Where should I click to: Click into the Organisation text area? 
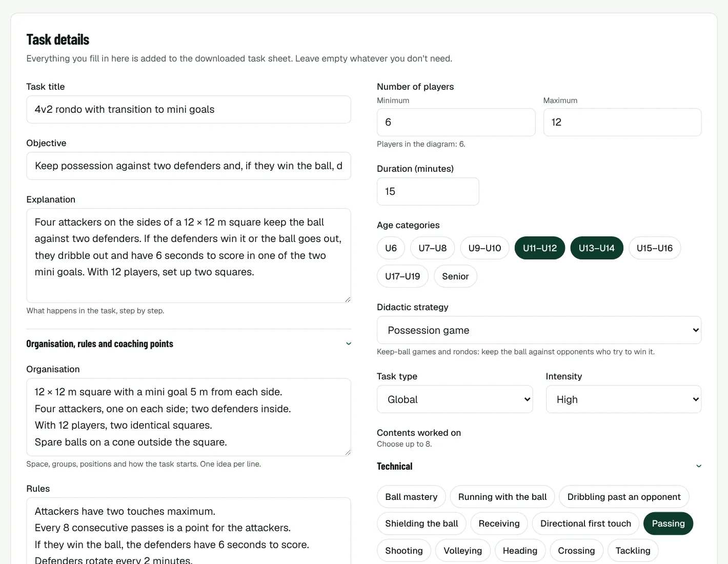click(189, 417)
